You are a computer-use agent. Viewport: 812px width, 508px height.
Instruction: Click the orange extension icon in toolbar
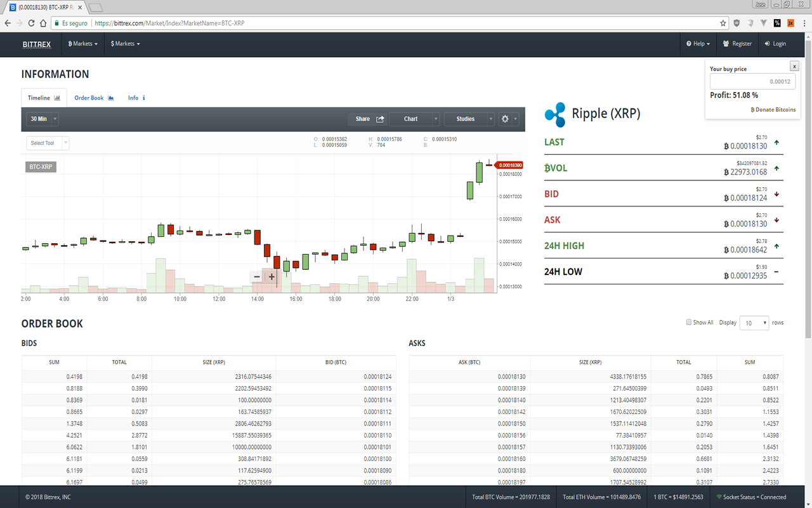click(x=790, y=23)
